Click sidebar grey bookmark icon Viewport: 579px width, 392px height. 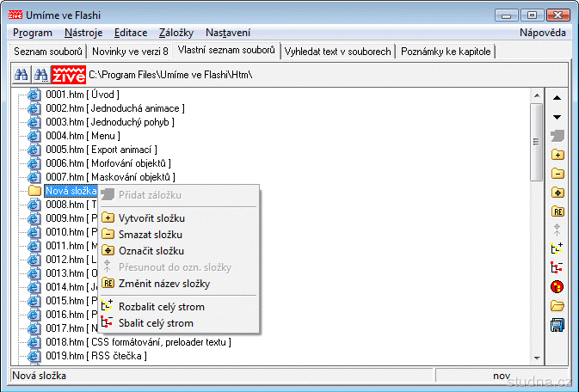(557, 136)
